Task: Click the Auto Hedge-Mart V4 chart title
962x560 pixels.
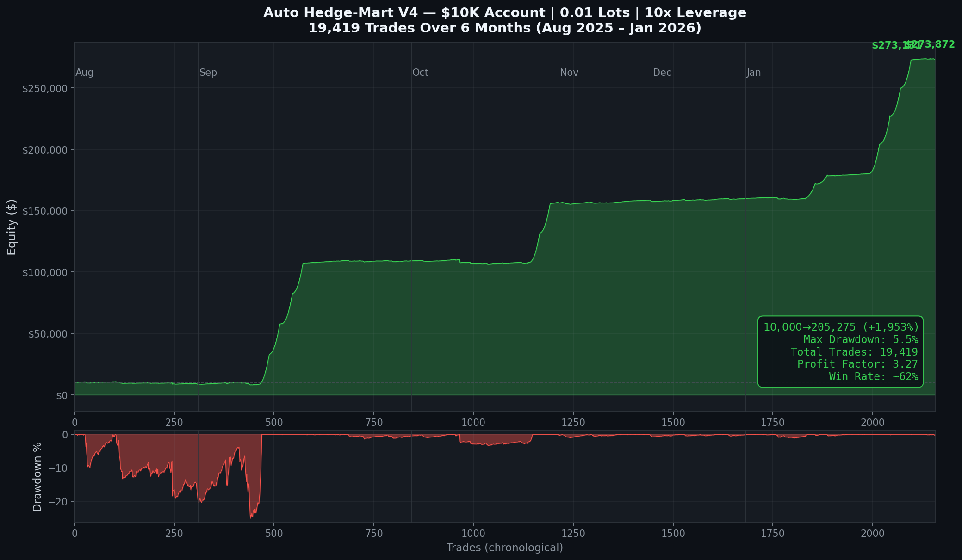Action: pyautogui.click(x=504, y=13)
